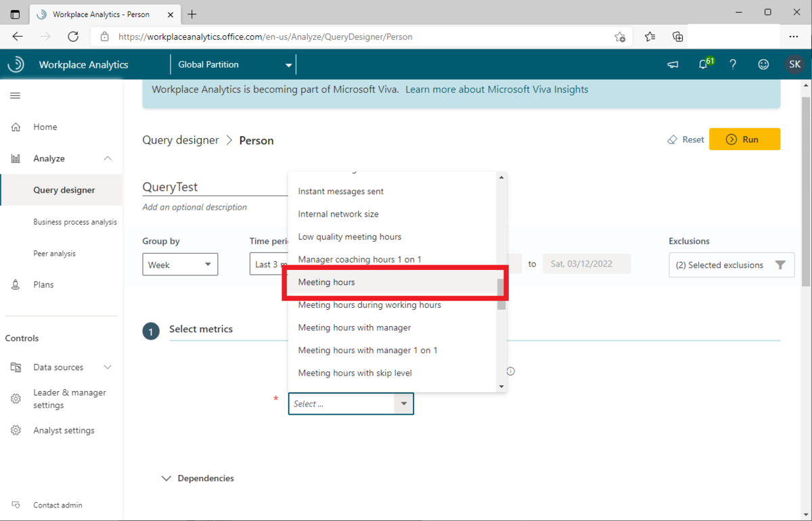Open browser Settings and more menu
The height and width of the screenshot is (521, 812).
click(x=794, y=37)
